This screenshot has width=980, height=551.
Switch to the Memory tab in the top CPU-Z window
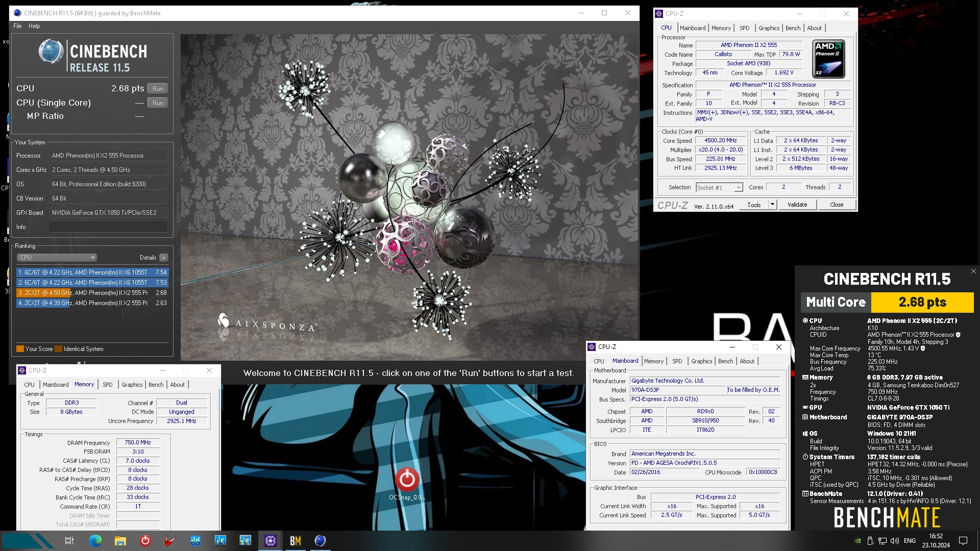point(721,28)
